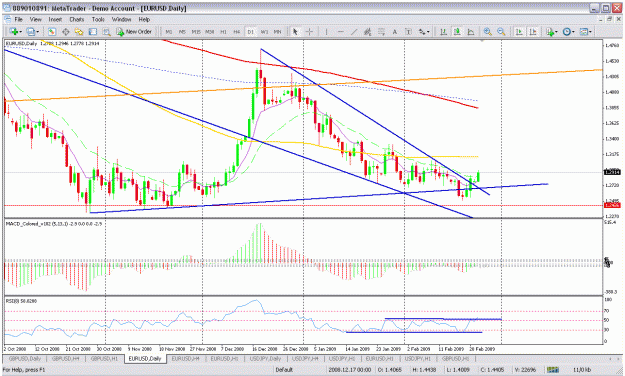This screenshot has height=376, width=625.
Task: Switch to the GBPUSD,Daily chart tab
Action: (25, 358)
